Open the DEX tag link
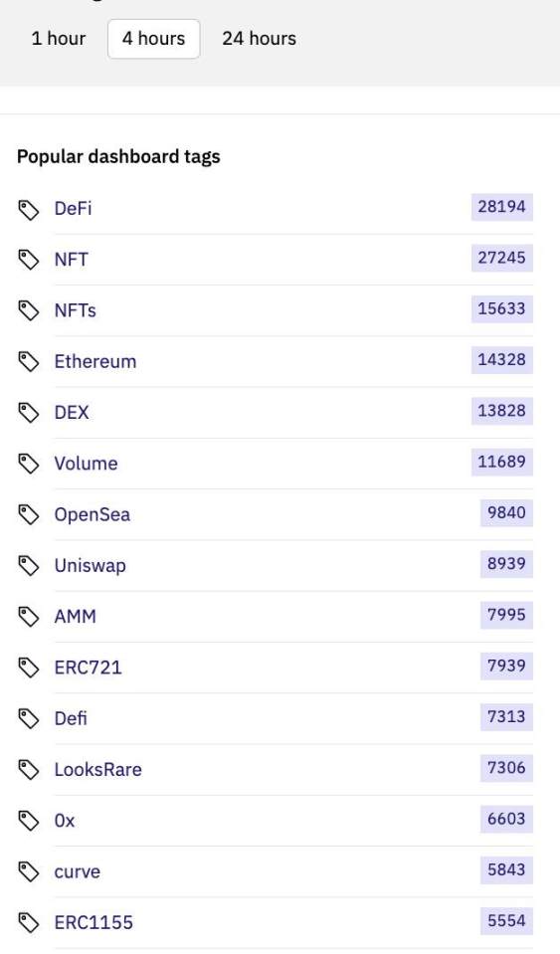Image resolution: width=560 pixels, height=954 pixels. [x=72, y=413]
